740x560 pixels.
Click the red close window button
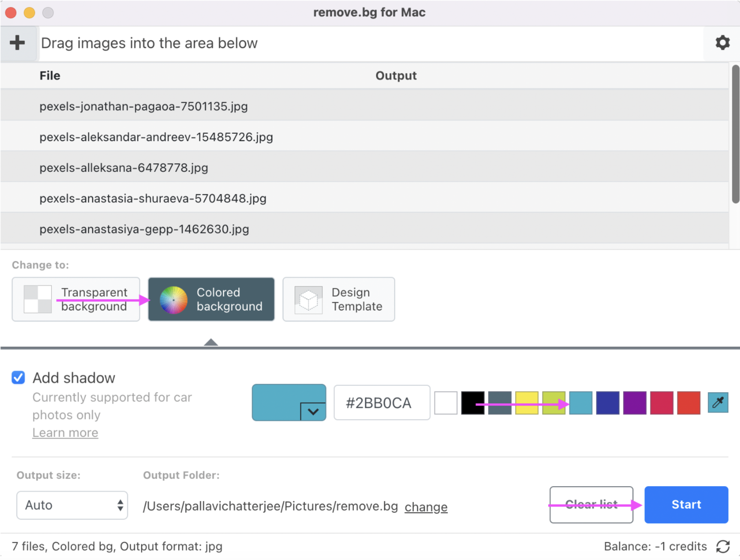pos(11,12)
